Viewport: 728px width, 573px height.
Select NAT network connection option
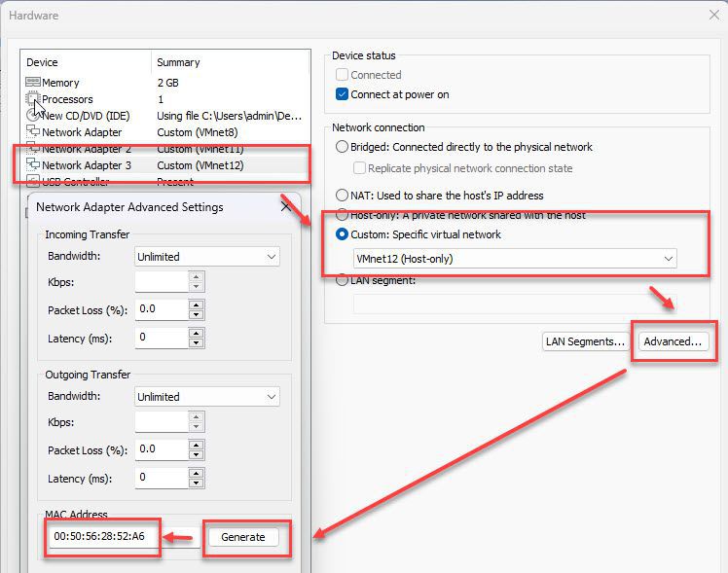coord(342,195)
